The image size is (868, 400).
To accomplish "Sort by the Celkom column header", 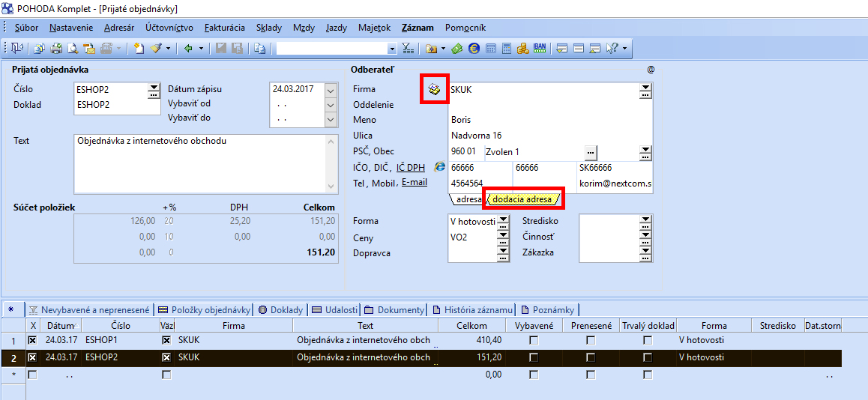I will tap(473, 325).
